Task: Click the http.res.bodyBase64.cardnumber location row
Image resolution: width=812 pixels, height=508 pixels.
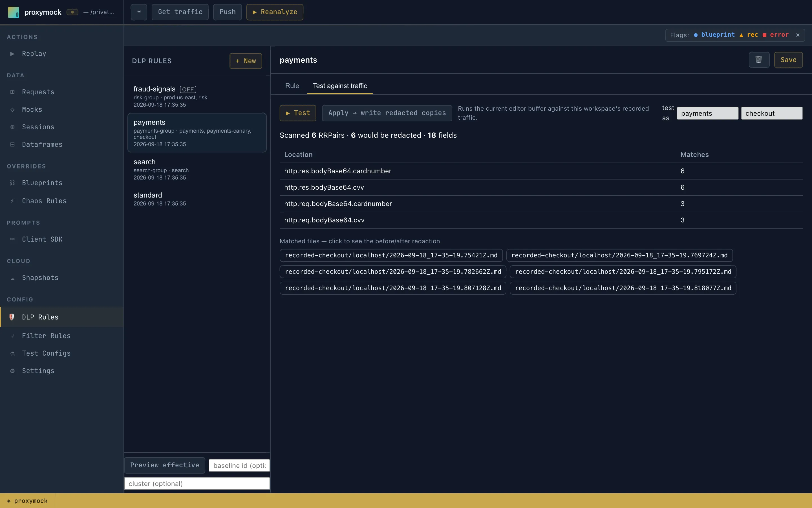Action: [x=541, y=171]
